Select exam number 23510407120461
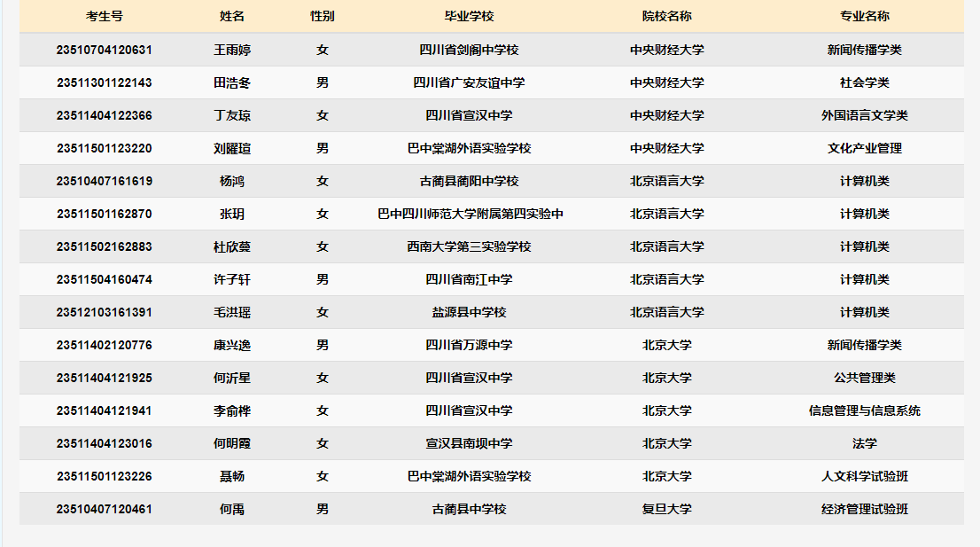This screenshot has height=547, width=980. point(105,510)
